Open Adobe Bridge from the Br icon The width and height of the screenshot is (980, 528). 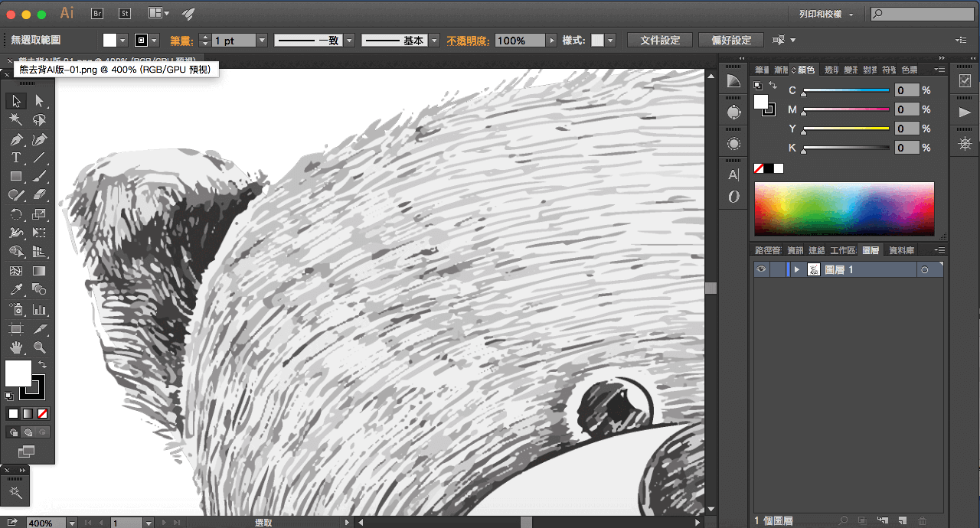tap(97, 13)
